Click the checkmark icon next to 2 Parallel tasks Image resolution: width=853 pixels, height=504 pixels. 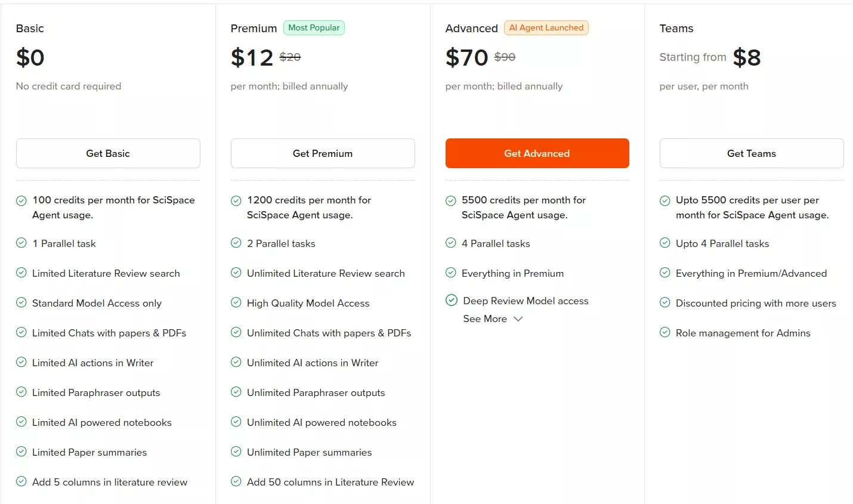click(236, 243)
